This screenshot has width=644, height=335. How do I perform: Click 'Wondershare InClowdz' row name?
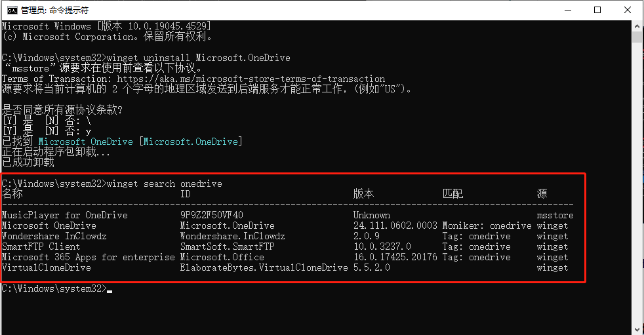tap(54, 237)
